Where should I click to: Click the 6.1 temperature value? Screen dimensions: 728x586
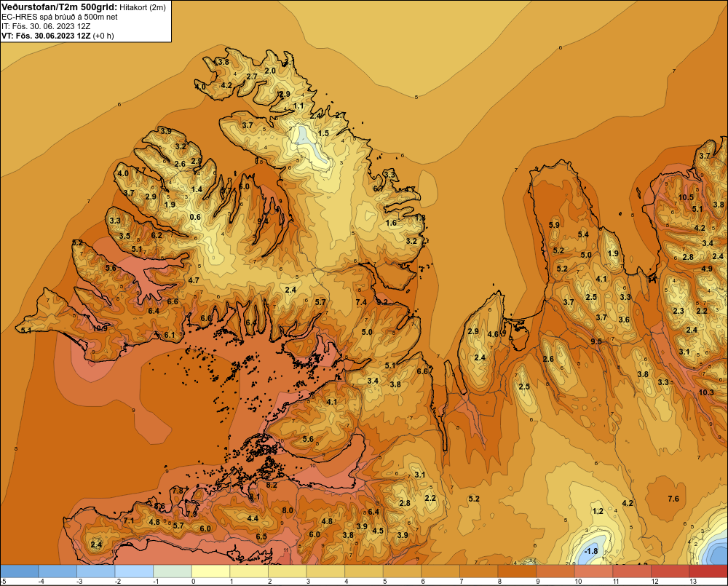tap(170, 336)
